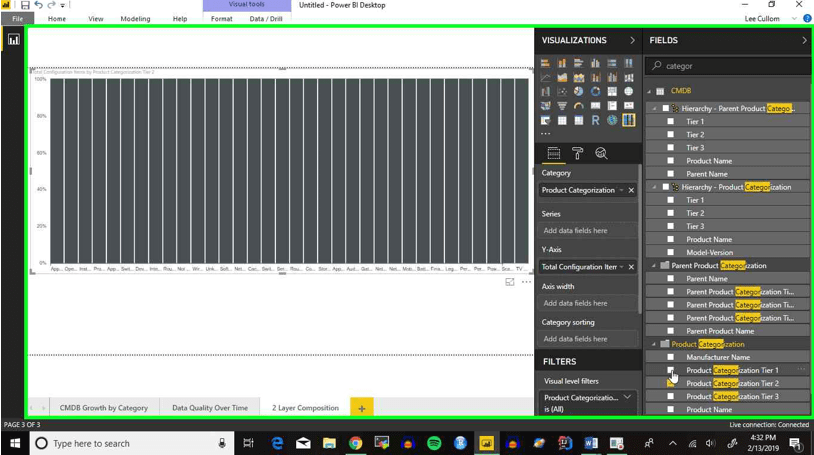Select the stacked area chart visualization

[578, 77]
